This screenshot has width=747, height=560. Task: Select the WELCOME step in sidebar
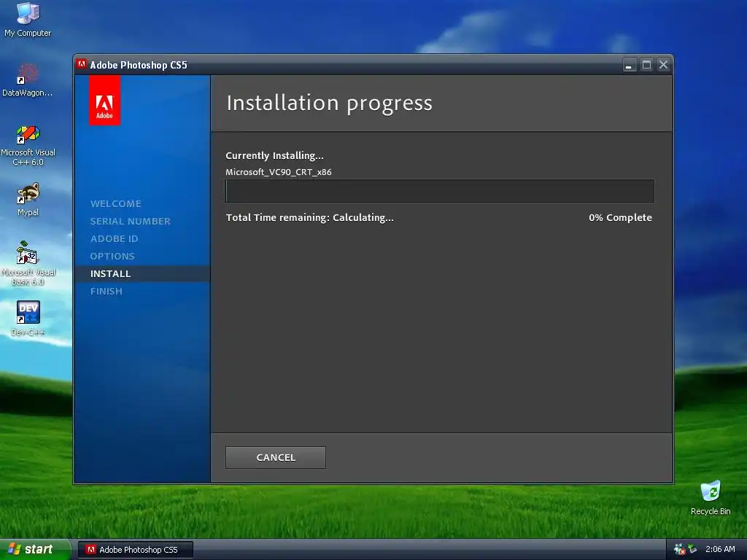(x=116, y=204)
